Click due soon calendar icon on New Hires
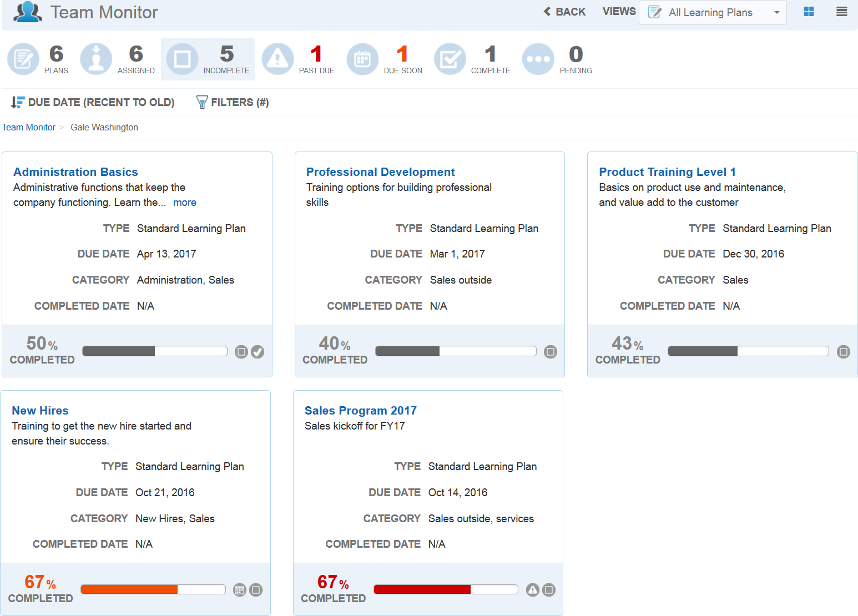The width and height of the screenshot is (858, 616). pyautogui.click(x=239, y=590)
